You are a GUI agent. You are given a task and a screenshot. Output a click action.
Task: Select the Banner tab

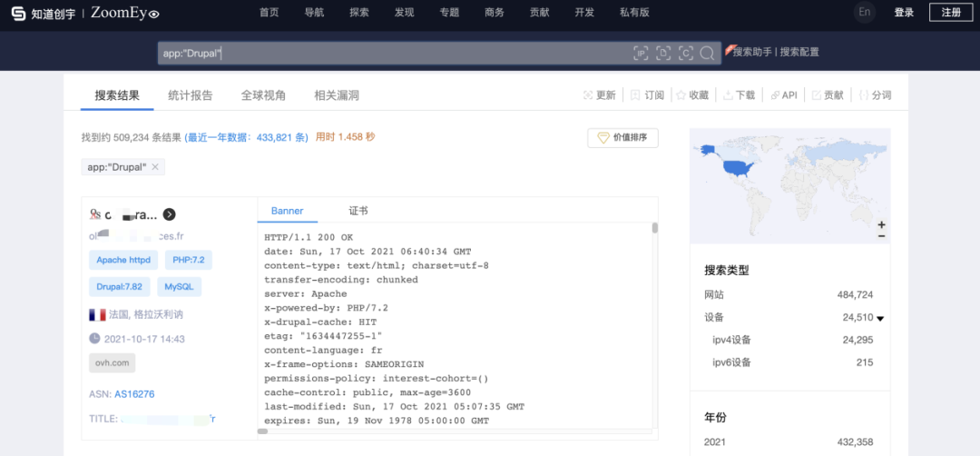[288, 211]
